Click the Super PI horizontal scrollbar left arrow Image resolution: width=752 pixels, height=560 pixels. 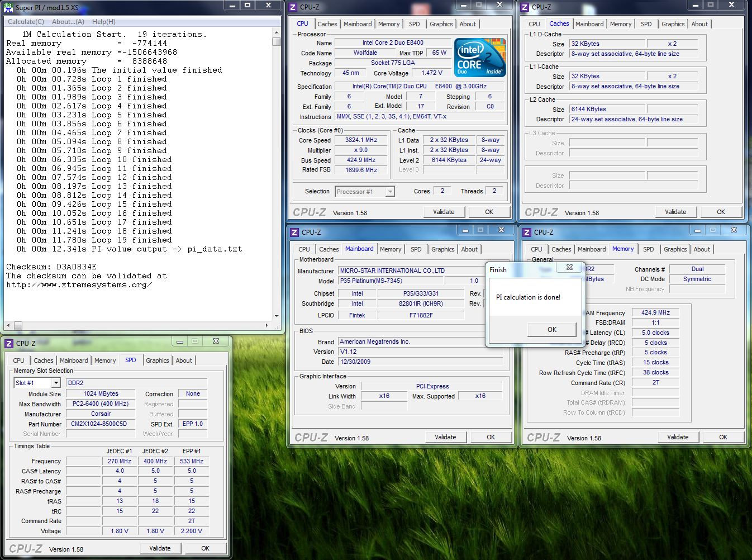[8, 325]
